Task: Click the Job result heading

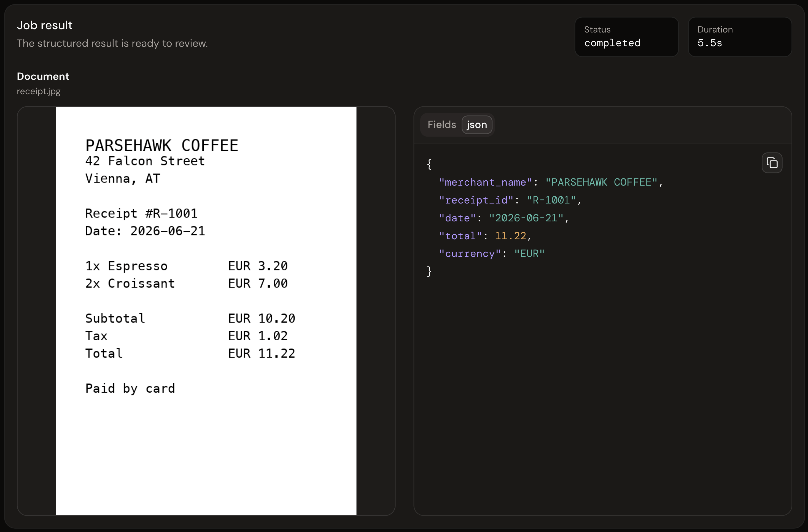Action: pos(45,25)
